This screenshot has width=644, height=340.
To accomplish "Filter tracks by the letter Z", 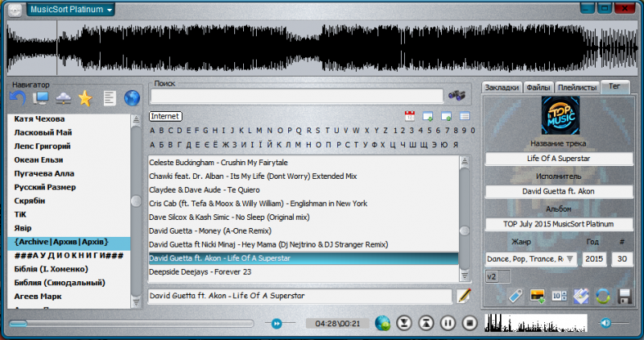I will pos(386,131).
